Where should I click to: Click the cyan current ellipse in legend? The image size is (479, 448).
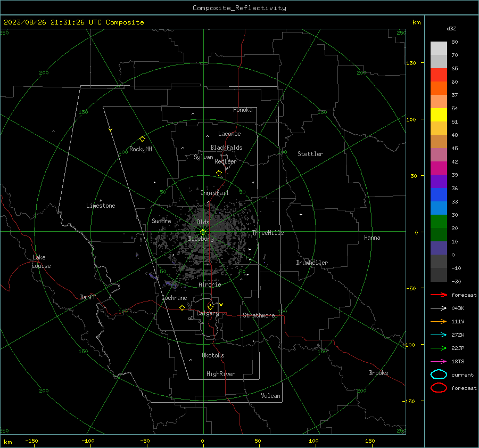439,374
